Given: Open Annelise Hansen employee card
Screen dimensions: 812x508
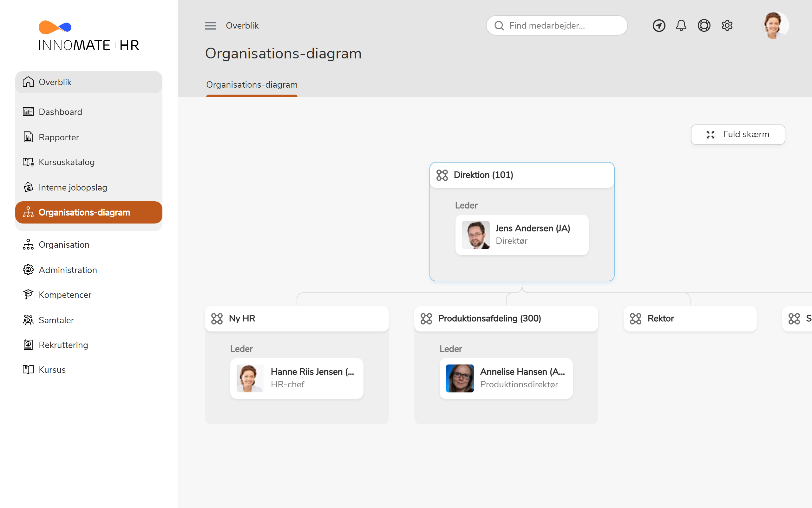Looking at the screenshot, I should 506,378.
